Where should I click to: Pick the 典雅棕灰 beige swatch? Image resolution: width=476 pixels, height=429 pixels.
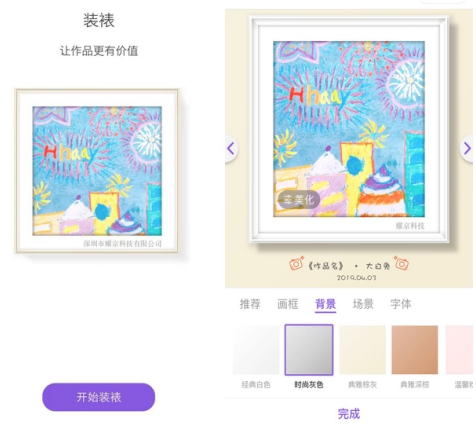[x=362, y=350]
